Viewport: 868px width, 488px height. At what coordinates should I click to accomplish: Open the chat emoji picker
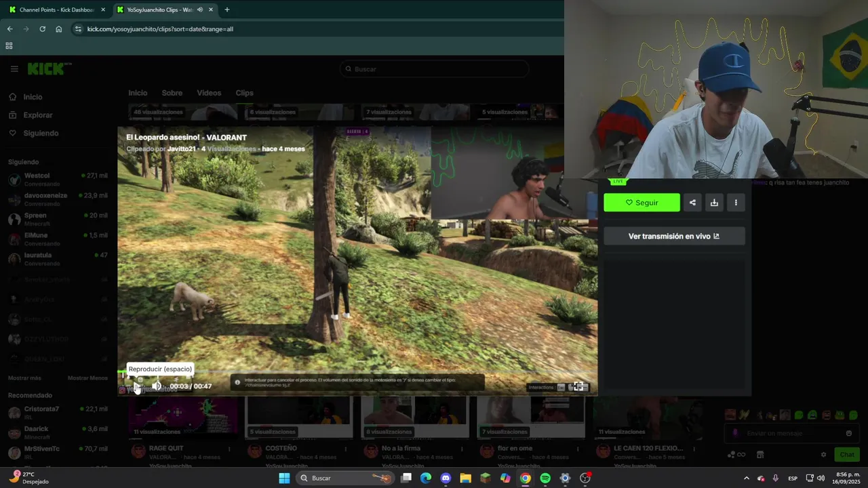pyautogui.click(x=849, y=433)
